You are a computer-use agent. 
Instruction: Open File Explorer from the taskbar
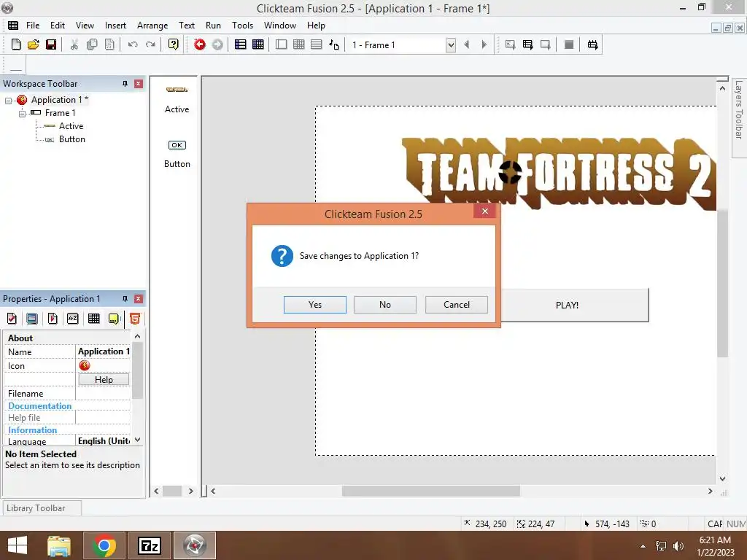click(59, 545)
